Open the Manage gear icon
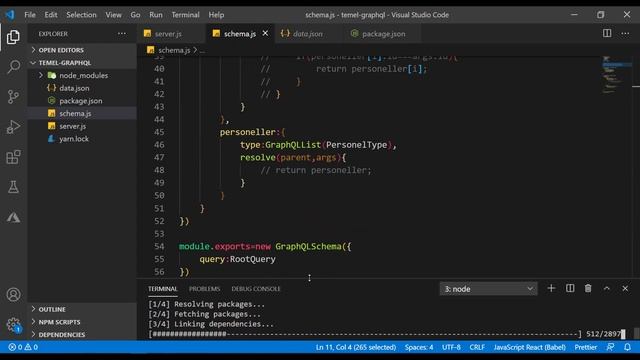640x360 pixels. (13, 325)
